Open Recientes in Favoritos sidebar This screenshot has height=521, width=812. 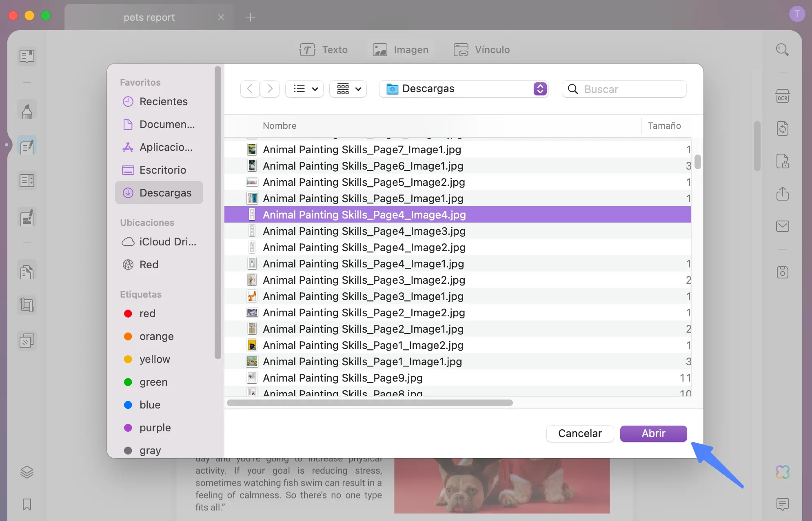click(159, 102)
